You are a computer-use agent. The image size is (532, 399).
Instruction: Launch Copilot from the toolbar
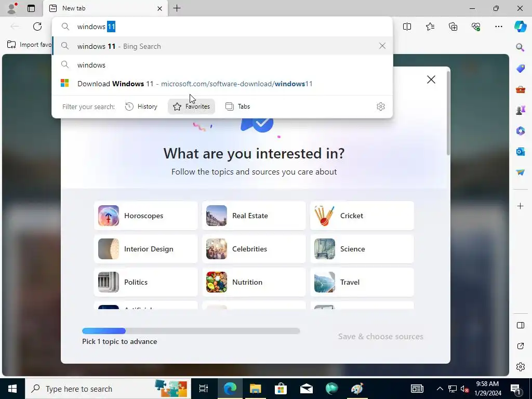coord(520,26)
